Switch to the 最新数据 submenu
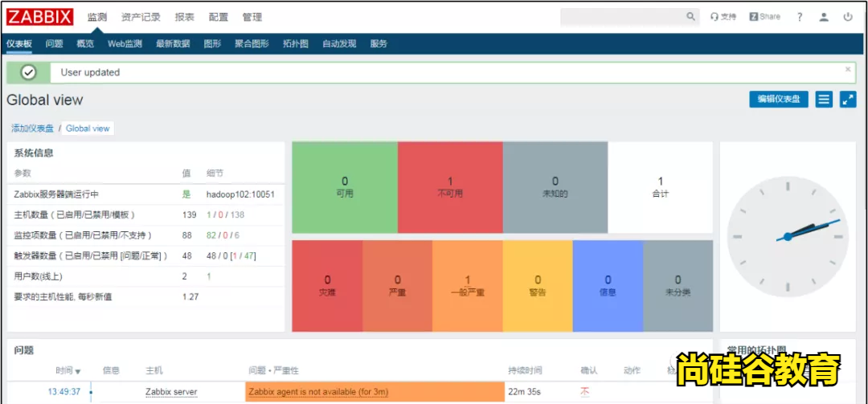The image size is (868, 404). coord(173,44)
